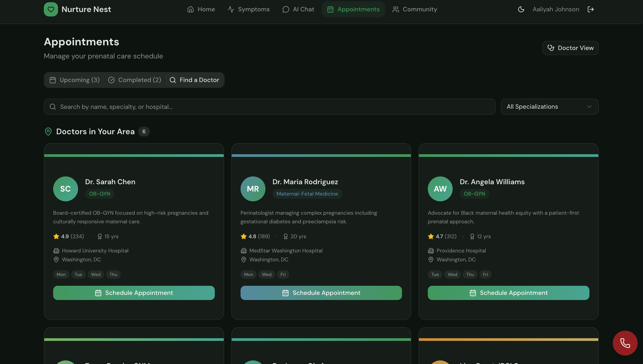Click the SC avatar of Dr. Sarah Chen
This screenshot has width=643, height=364.
tap(66, 189)
